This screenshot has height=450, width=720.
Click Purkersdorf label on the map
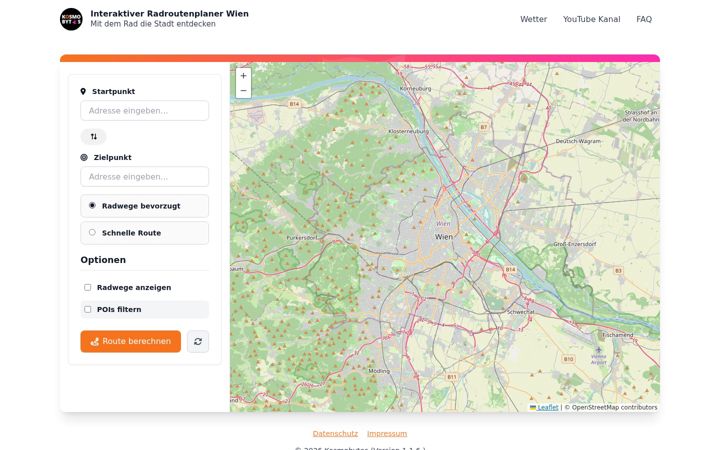tap(302, 238)
